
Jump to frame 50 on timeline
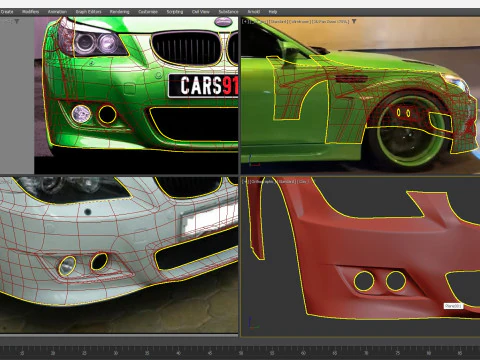click(241, 353)
